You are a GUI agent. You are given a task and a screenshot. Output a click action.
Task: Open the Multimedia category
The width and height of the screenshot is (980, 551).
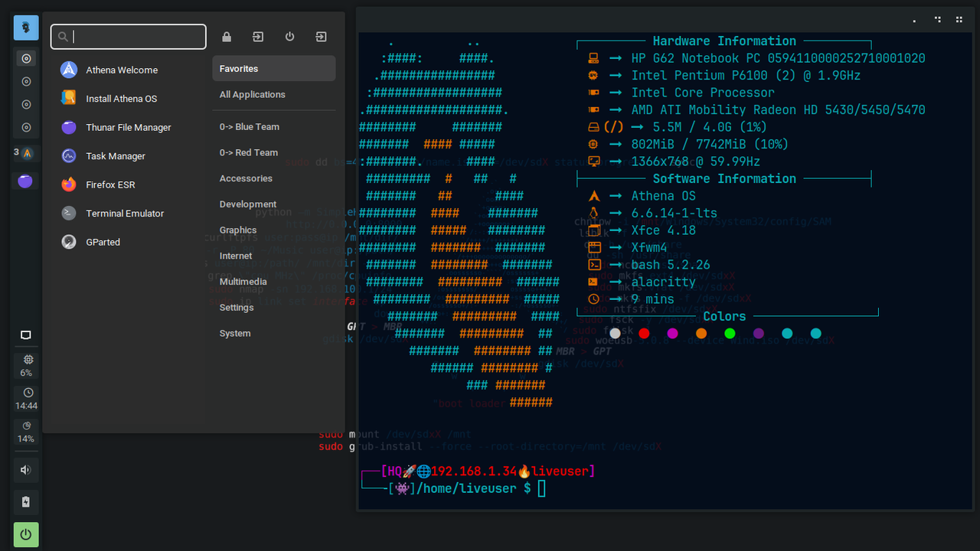(x=274, y=282)
